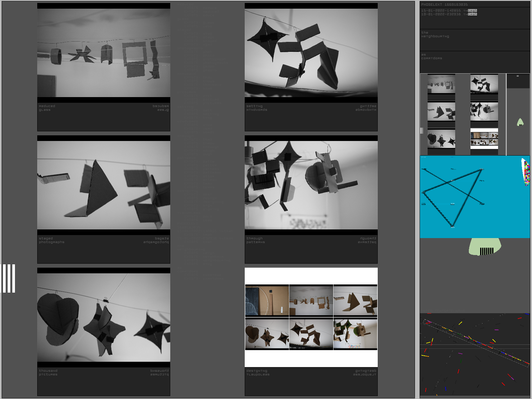Click the white striped handle on left edge

coord(9,278)
